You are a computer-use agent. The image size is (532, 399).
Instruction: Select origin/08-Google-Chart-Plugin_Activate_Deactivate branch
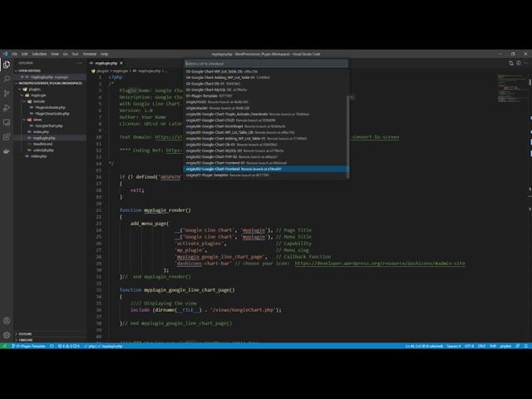pos(264,114)
